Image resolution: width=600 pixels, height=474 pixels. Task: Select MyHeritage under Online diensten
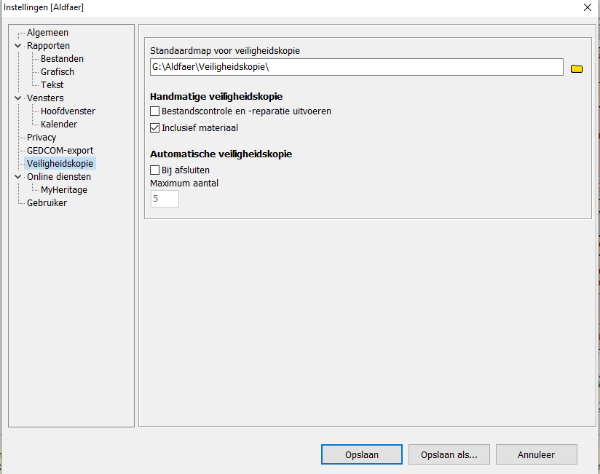point(64,189)
